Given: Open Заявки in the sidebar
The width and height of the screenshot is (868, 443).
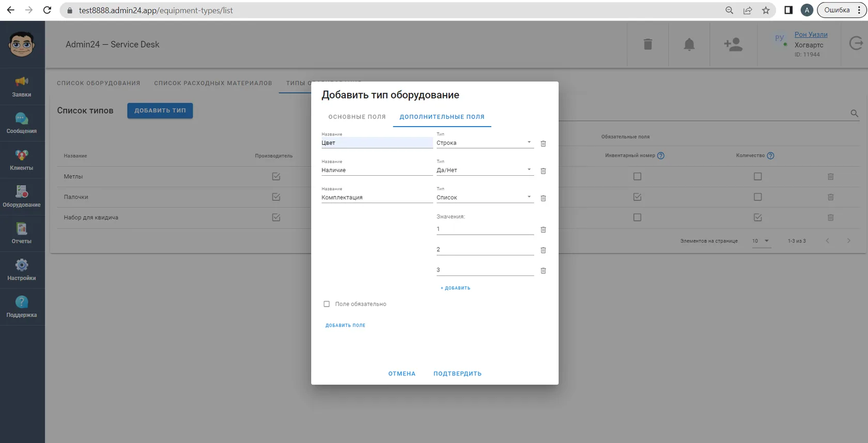Looking at the screenshot, I should click(x=22, y=87).
